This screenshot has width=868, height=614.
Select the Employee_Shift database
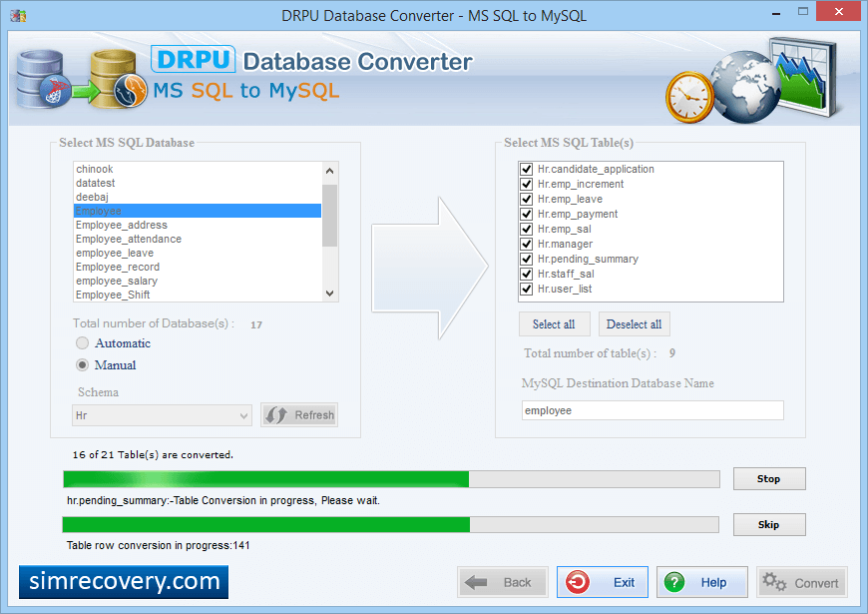[x=198, y=295]
